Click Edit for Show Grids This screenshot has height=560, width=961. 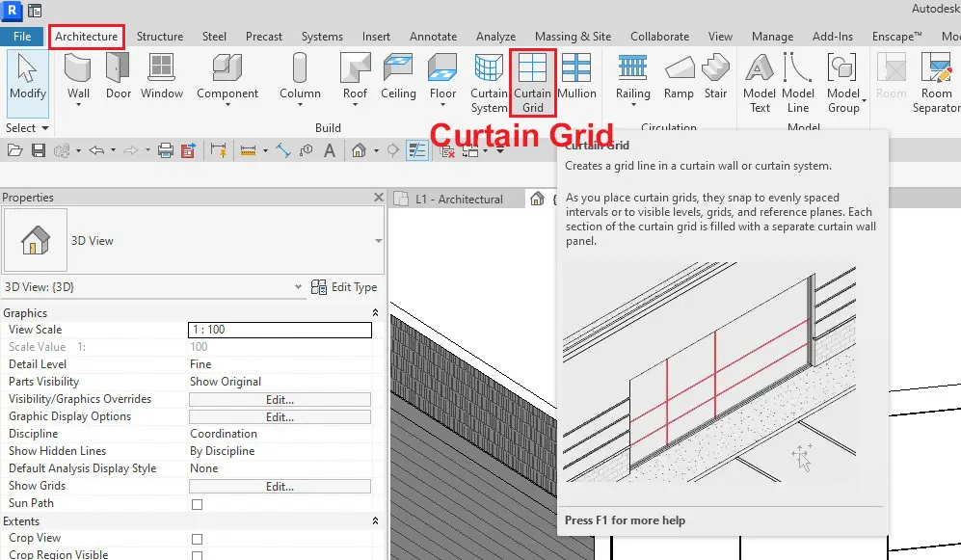pyautogui.click(x=280, y=487)
